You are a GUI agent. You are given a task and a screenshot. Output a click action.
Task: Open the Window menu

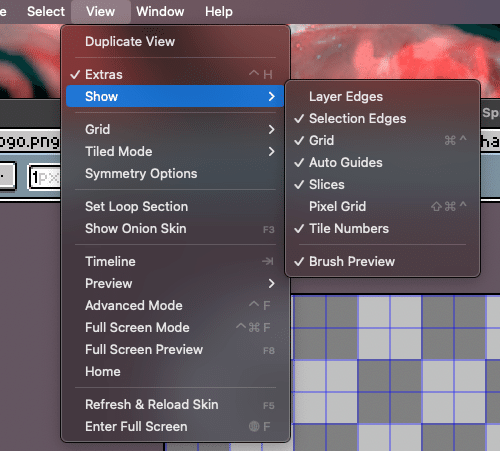pos(160,11)
